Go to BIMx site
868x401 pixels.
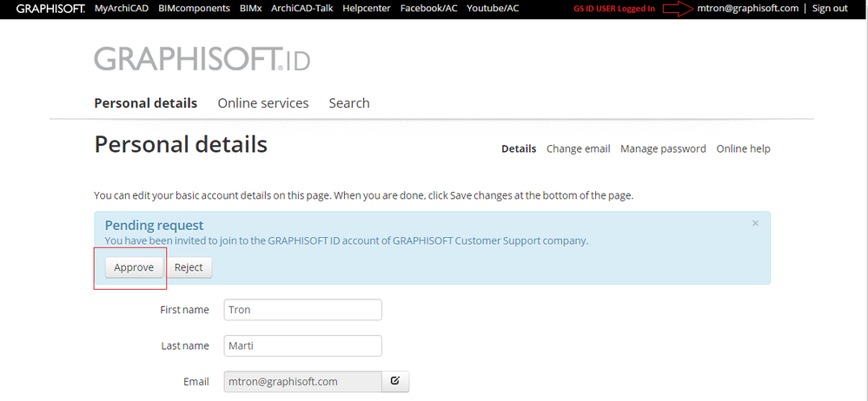coord(251,9)
